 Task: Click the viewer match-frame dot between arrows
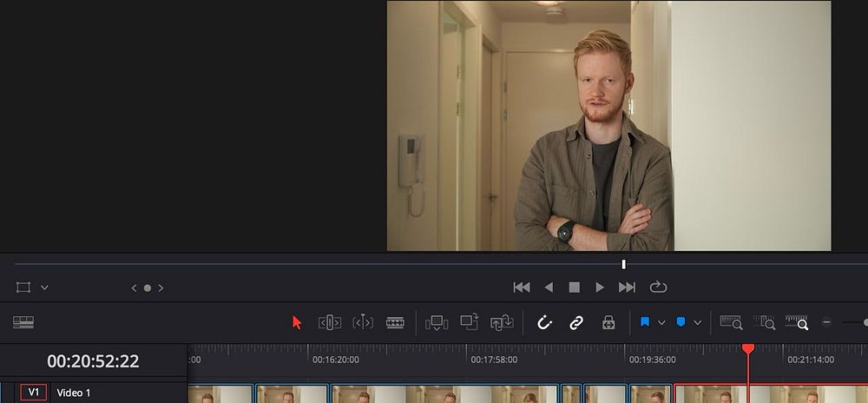point(148,287)
